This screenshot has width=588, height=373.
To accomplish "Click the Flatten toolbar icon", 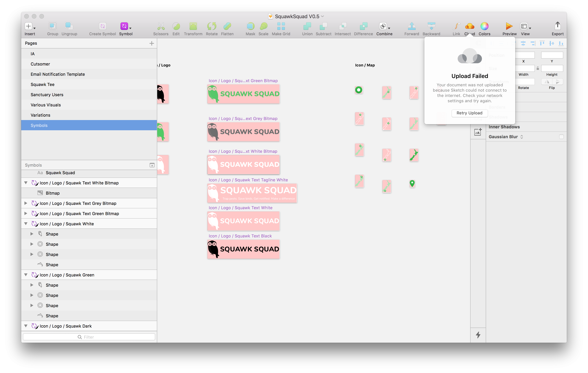I will [x=227, y=26].
